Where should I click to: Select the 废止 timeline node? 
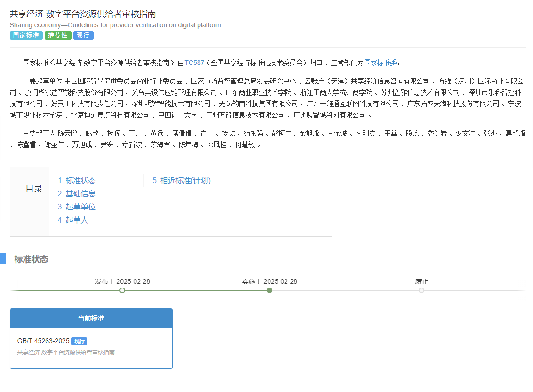click(x=422, y=290)
